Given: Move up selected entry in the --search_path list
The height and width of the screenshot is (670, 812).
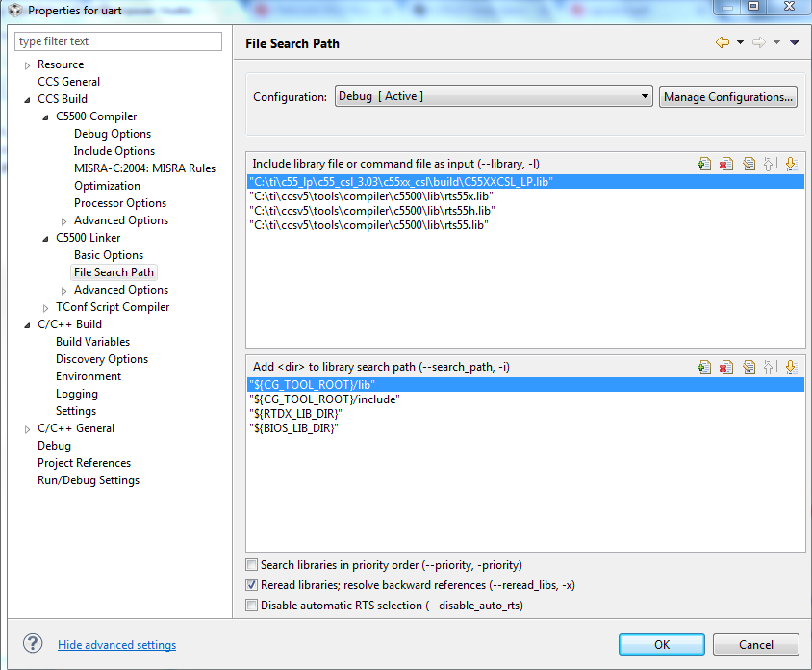Looking at the screenshot, I should coord(770,368).
